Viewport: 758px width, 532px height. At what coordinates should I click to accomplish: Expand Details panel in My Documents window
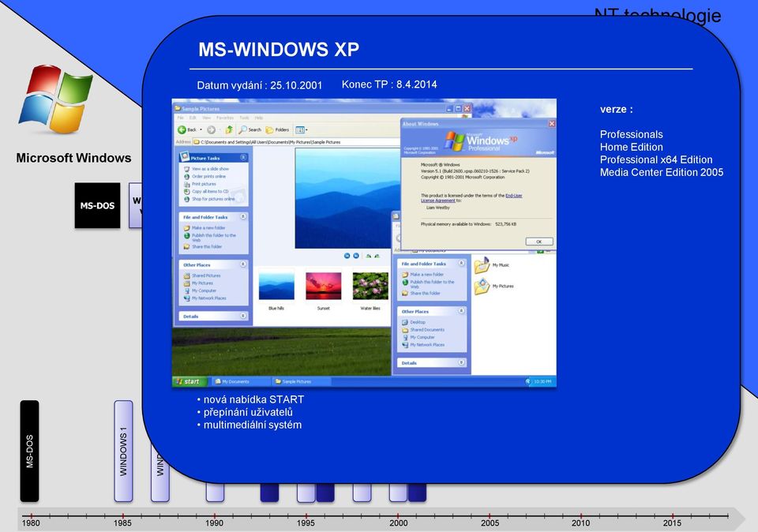coord(461,362)
